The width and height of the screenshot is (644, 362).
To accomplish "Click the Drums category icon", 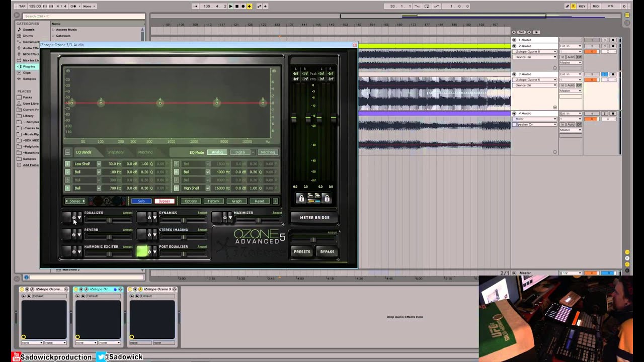I will tap(19, 36).
